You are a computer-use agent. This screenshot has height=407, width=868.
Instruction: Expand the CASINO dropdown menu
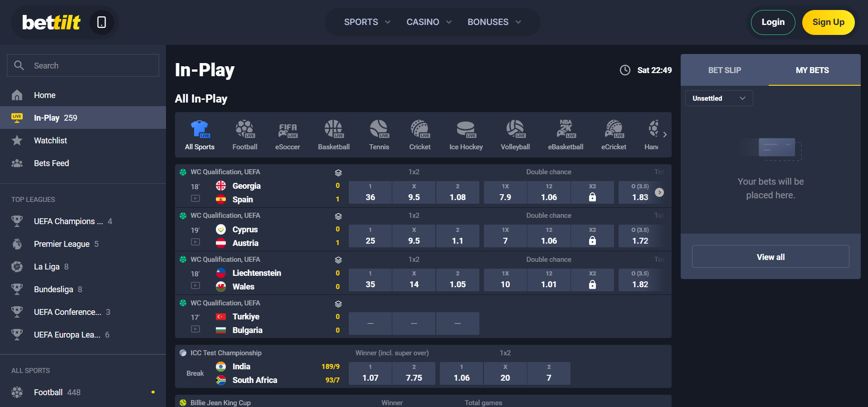(x=429, y=22)
